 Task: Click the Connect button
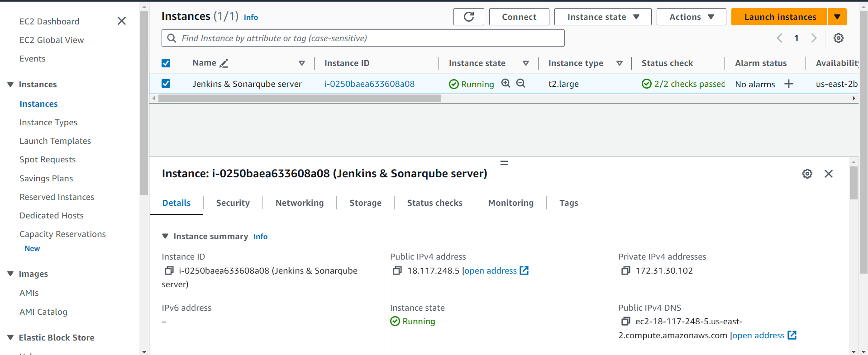(519, 17)
